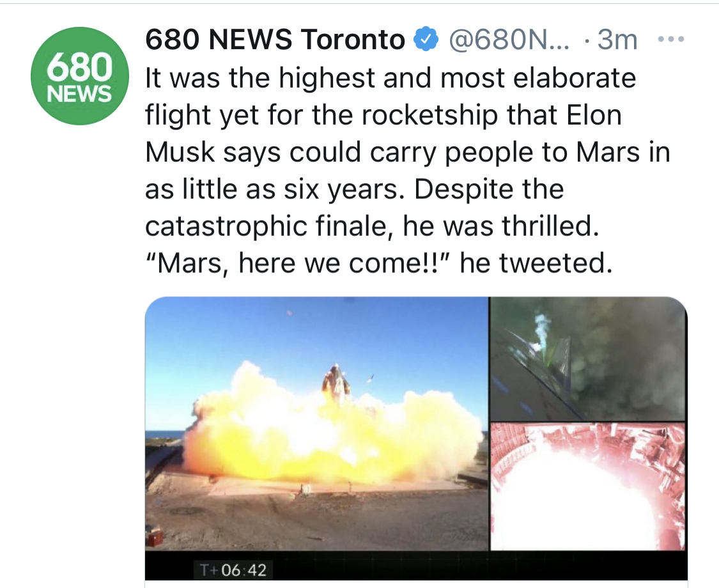
Task: Click the white vapor plume in top-right image
Action: pyautogui.click(x=542, y=329)
